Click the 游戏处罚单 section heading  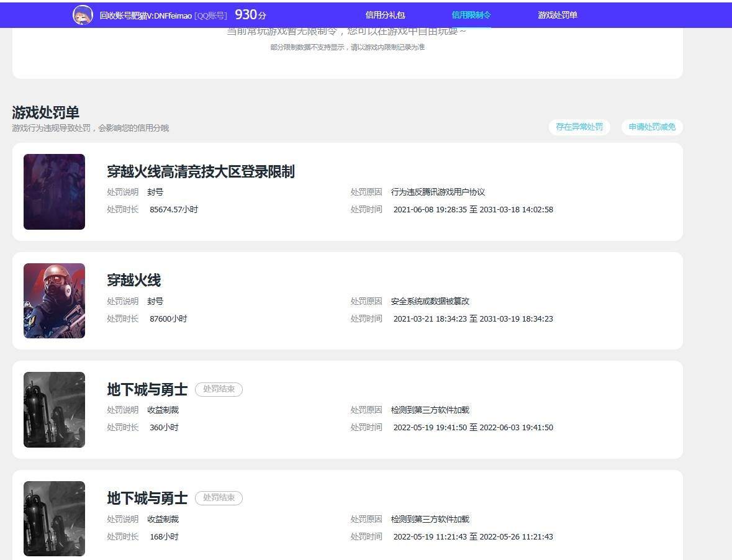click(46, 112)
